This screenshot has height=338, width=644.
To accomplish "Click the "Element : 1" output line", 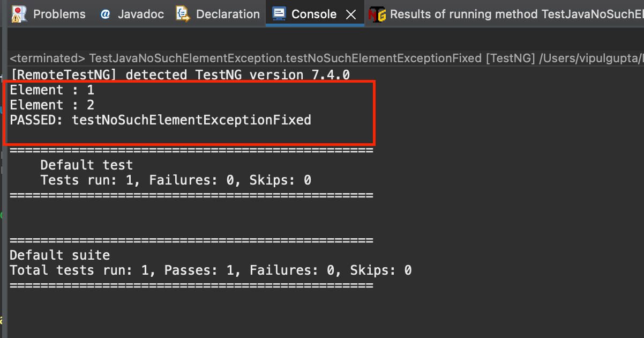I will pos(52,90).
